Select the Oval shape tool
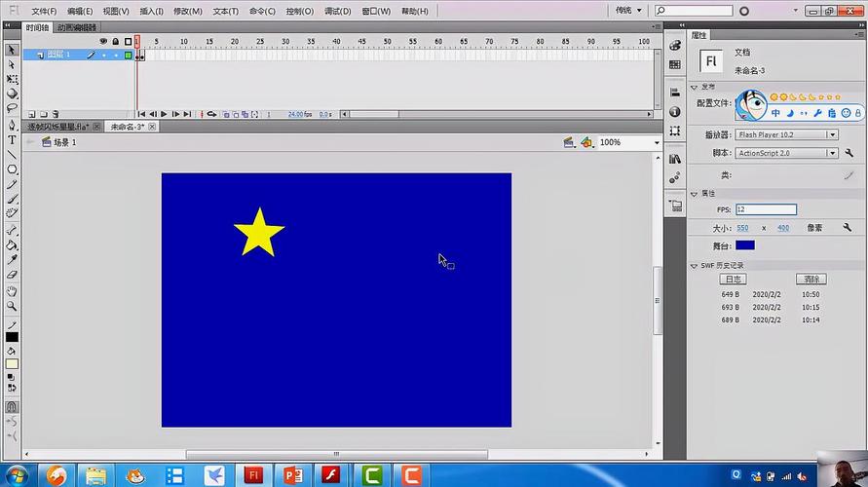The width and height of the screenshot is (868, 487). (x=11, y=169)
